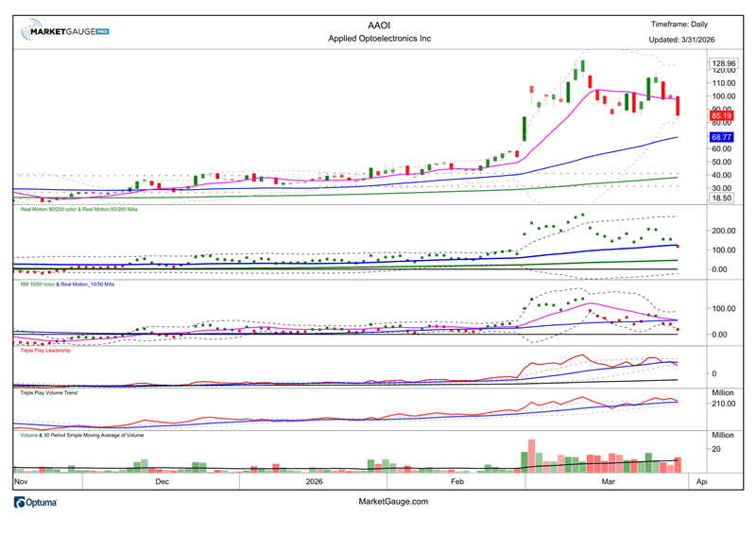Click the last red candlestick on price chart

(x=678, y=105)
